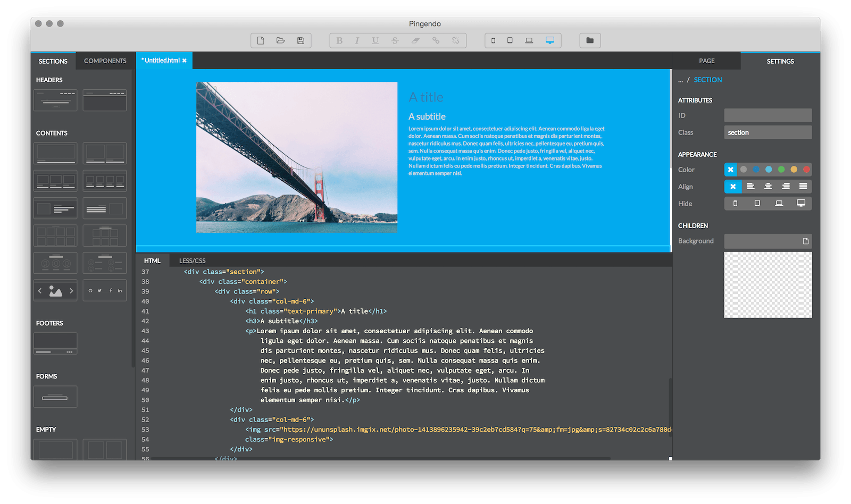Screen dimensions: 851x504
Task: Open the LESS/CSS editor tab
Action: tap(192, 261)
